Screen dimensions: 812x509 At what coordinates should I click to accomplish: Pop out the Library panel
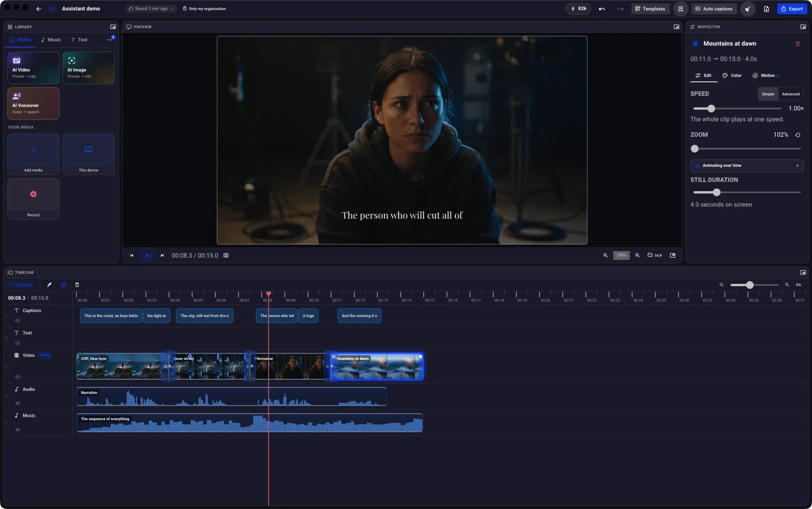pyautogui.click(x=113, y=27)
